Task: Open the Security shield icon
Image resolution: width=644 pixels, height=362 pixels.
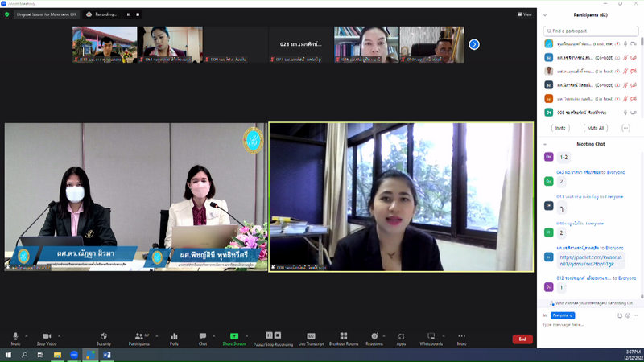Action: tap(104, 336)
